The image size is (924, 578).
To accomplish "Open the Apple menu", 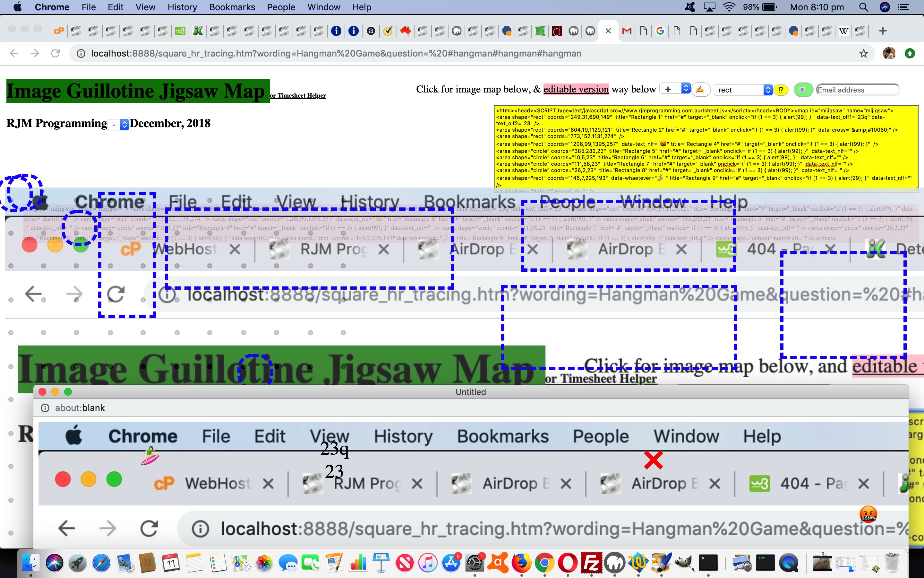I will coord(17,7).
